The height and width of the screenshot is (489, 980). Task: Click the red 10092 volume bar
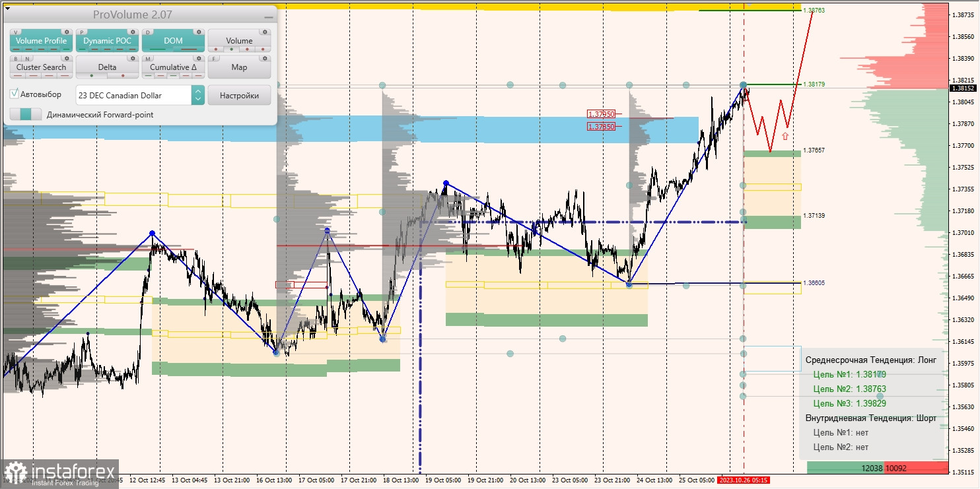pos(917,468)
